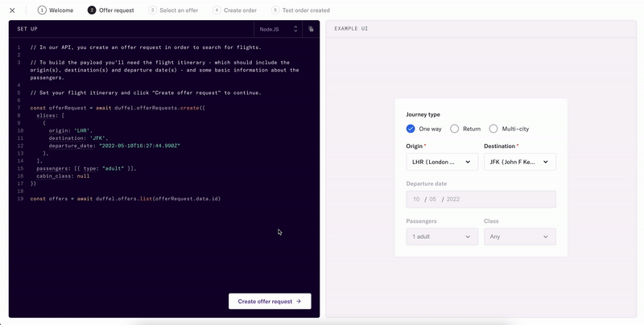The image size is (644, 325).
Task: Click the departure_date string in code
Action: pyautogui.click(x=139, y=146)
